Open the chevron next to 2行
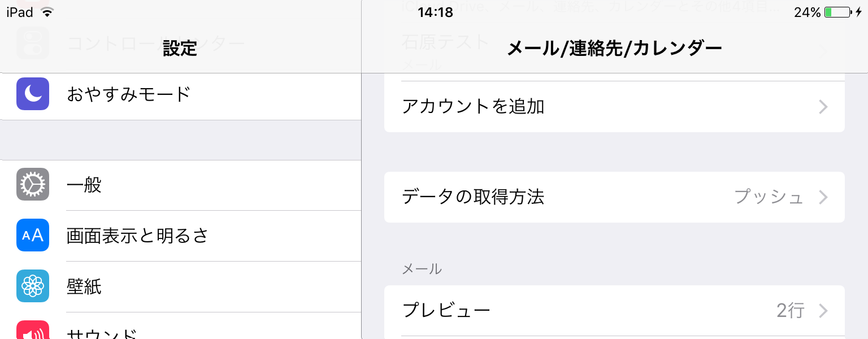The image size is (868, 339). [x=823, y=311]
